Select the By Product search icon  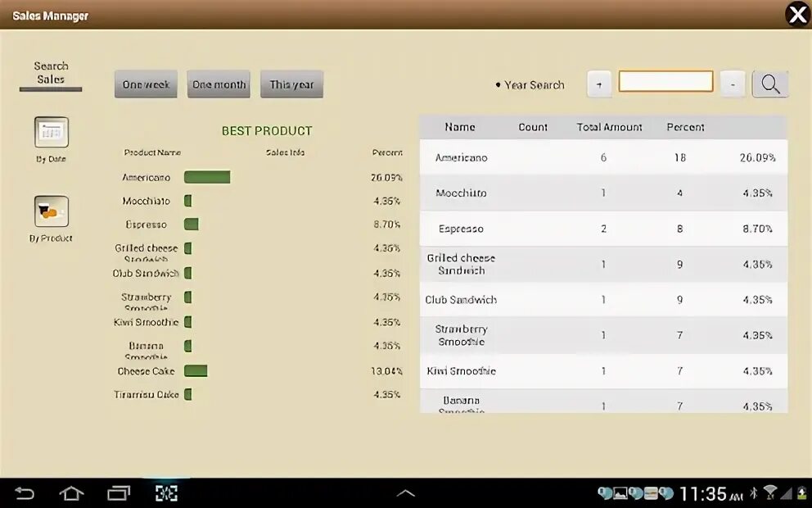[50, 211]
